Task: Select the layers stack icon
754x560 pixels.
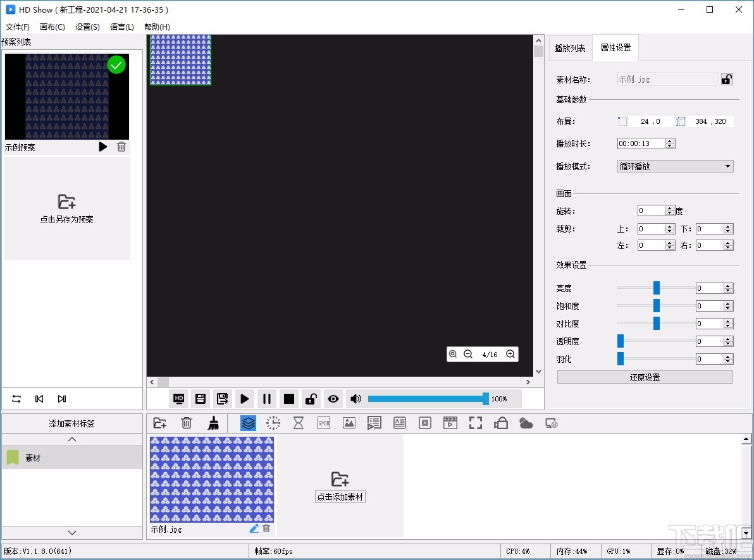Action: [248, 423]
